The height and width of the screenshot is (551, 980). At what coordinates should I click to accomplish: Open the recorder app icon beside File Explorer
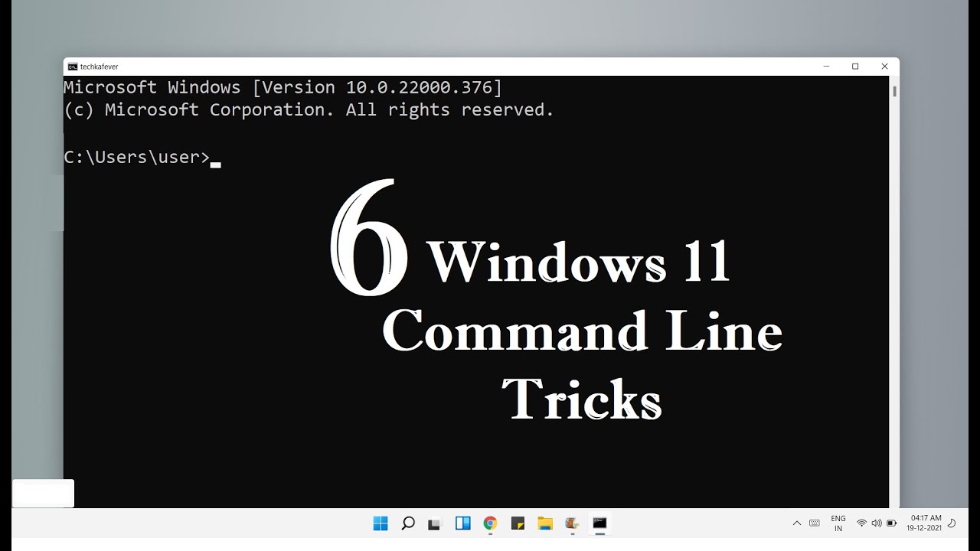click(x=572, y=523)
